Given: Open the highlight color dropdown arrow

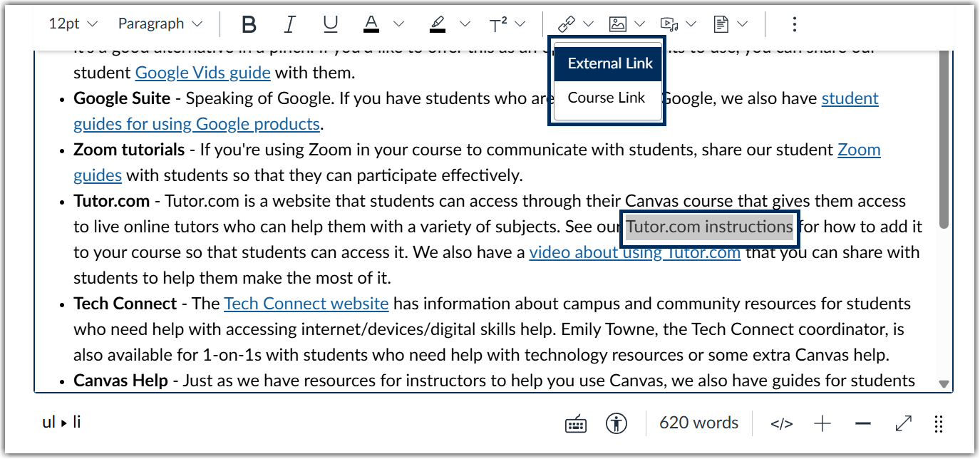Looking at the screenshot, I should click(465, 24).
